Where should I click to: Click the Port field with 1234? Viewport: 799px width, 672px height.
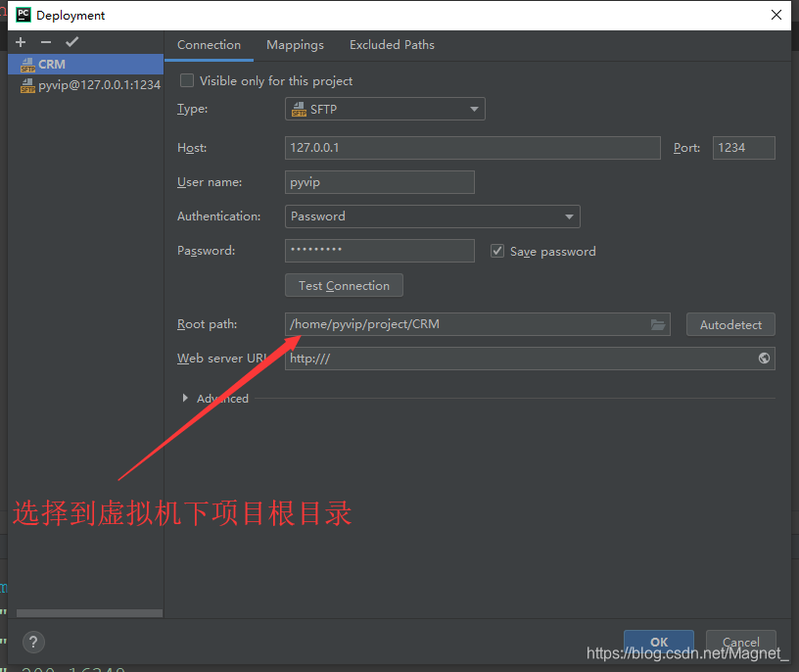point(743,148)
